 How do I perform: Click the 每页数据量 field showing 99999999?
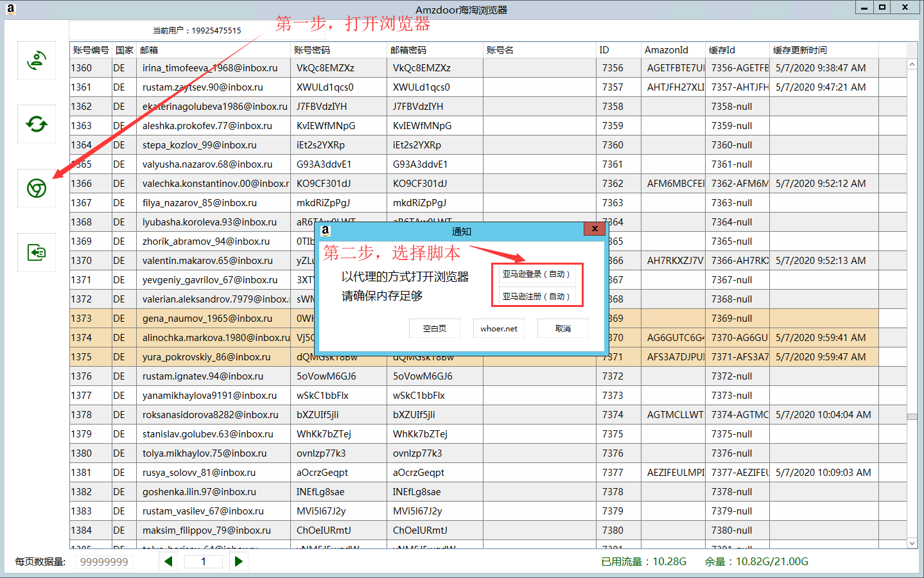[x=104, y=562]
